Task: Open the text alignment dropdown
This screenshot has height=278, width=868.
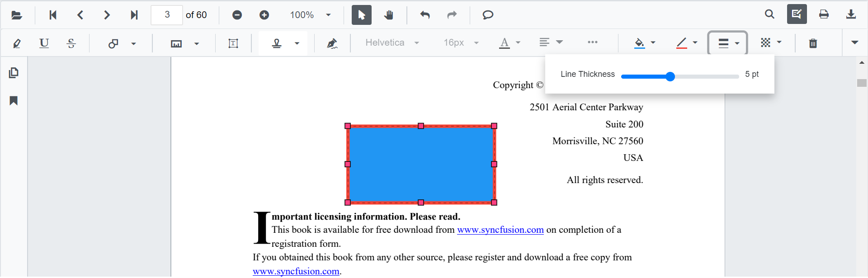Action: [x=551, y=42]
